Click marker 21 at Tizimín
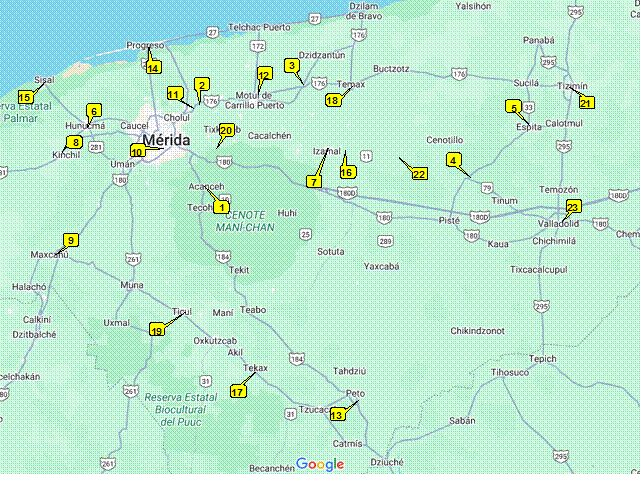The height and width of the screenshot is (477, 644). [x=586, y=102]
